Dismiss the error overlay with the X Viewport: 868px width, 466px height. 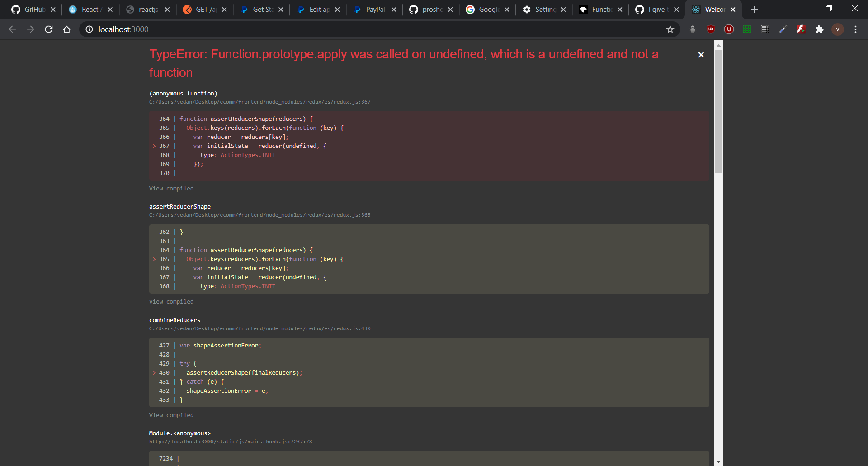click(x=701, y=55)
